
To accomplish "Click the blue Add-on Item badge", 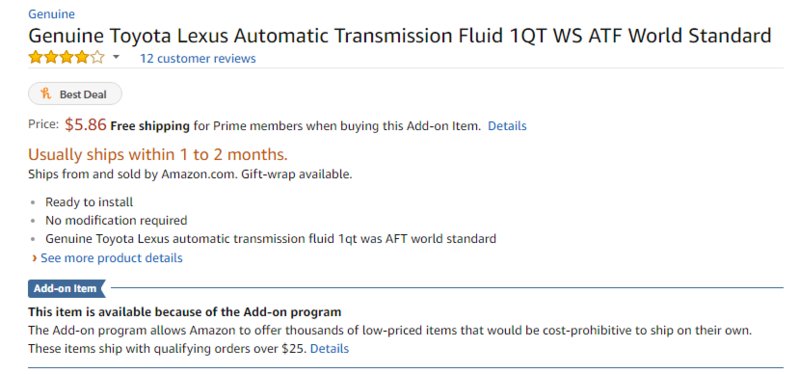I will point(66,288).
